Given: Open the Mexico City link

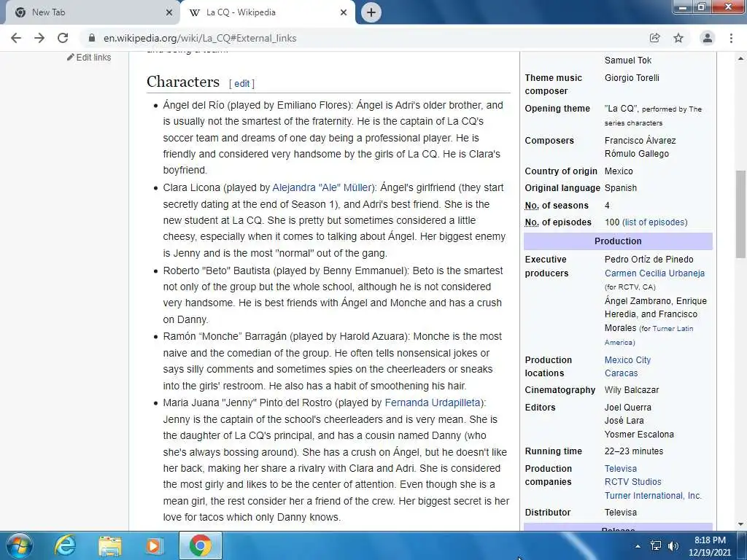Looking at the screenshot, I should 627,360.
